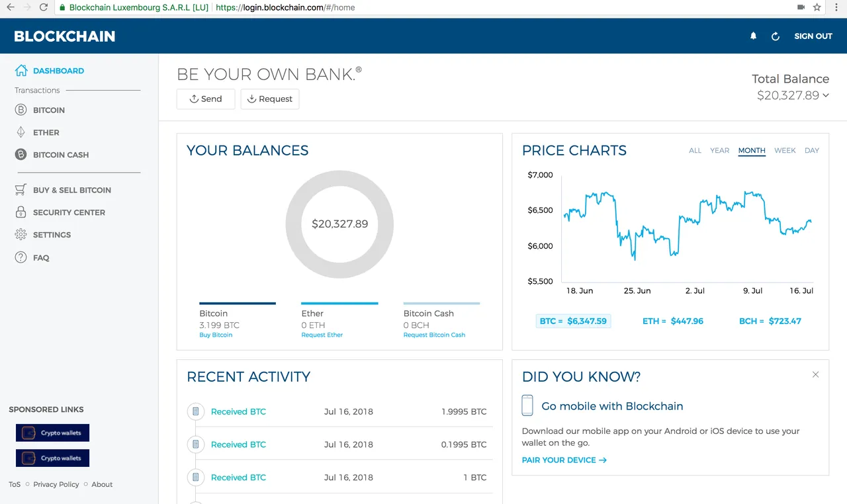
Task: Select the ETH price toggle
Action: pyautogui.click(x=673, y=321)
